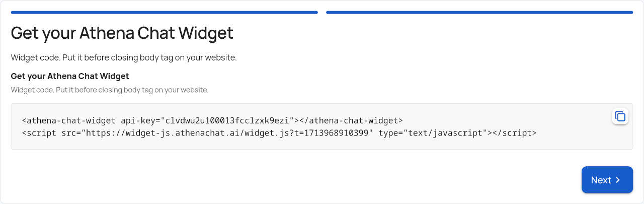The width and height of the screenshot is (644, 204).
Task: Click the Next button
Action: point(607,180)
